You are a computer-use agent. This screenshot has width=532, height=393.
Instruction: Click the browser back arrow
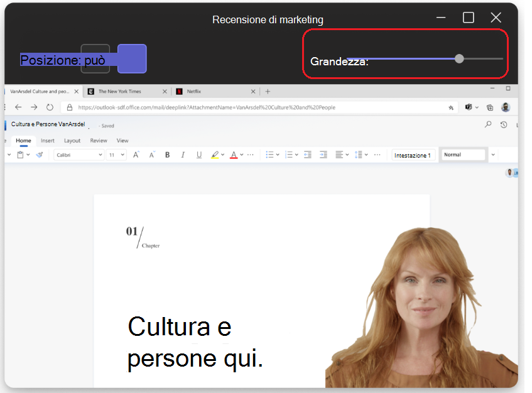click(18, 107)
